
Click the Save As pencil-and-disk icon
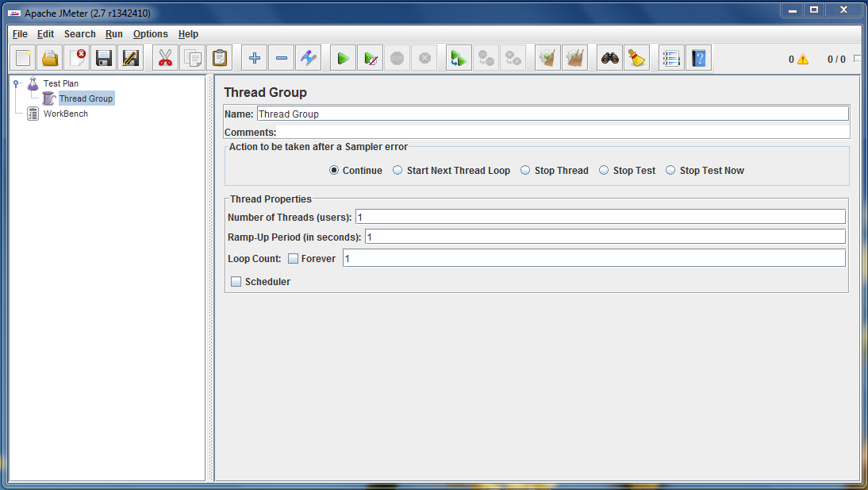coord(131,58)
